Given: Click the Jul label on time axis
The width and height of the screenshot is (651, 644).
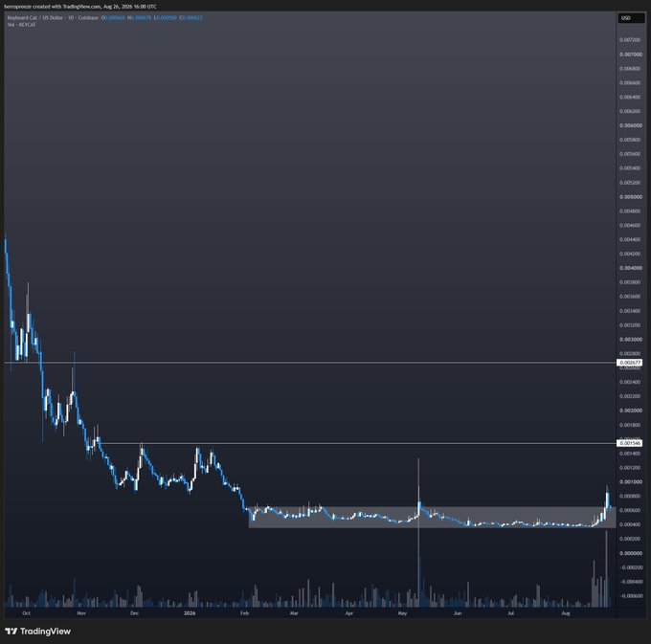Looking at the screenshot, I should tap(510, 612).
